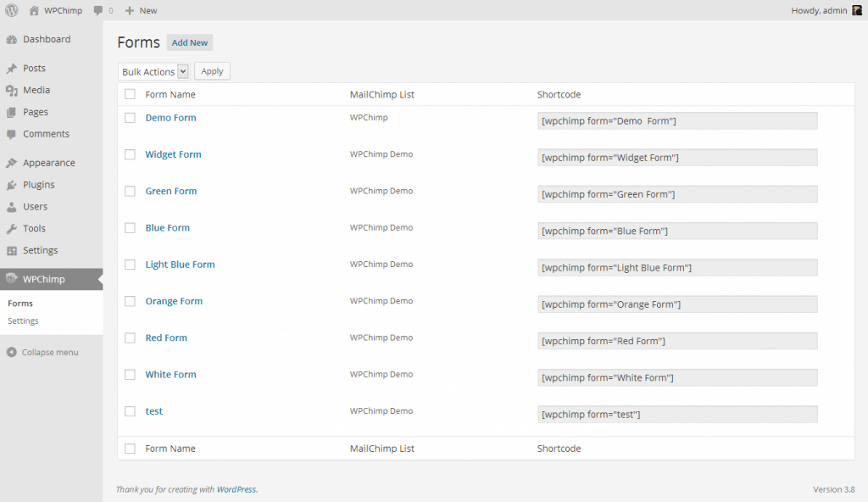Image resolution: width=868 pixels, height=502 pixels.
Task: Check the test row checkbox
Action: coord(130,411)
